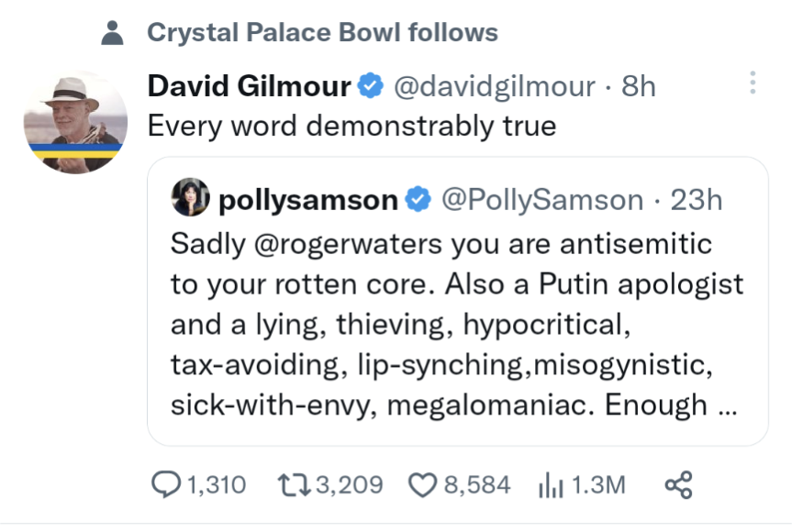Click the pollysamson display name
Image resolution: width=792 pixels, height=532 pixels.
tap(307, 199)
